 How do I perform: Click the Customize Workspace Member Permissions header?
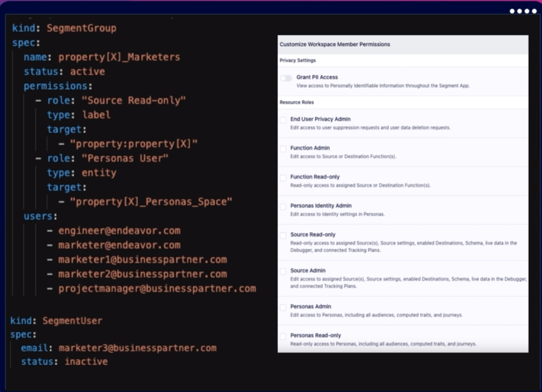pyautogui.click(x=335, y=44)
